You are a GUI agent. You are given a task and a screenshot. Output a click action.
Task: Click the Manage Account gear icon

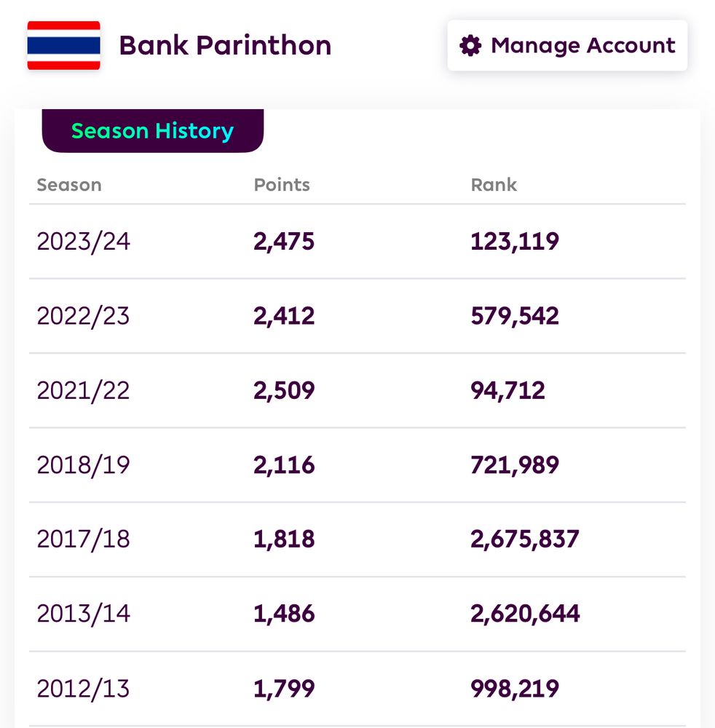[471, 46]
